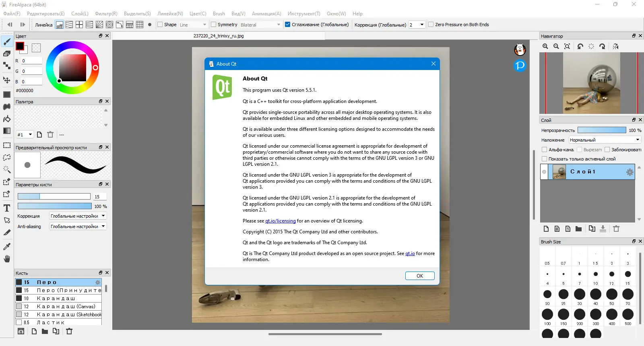Select the Magic Wand tool
This screenshot has height=346, width=644.
coord(7,169)
